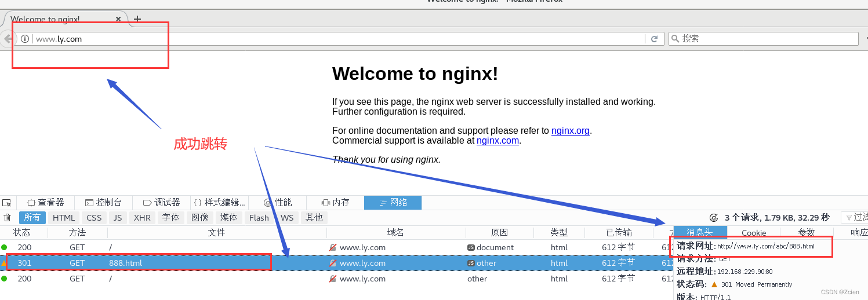Image resolution: width=868 pixels, height=300 pixels.
Task: Click the 301 status cell
Action: point(24,263)
